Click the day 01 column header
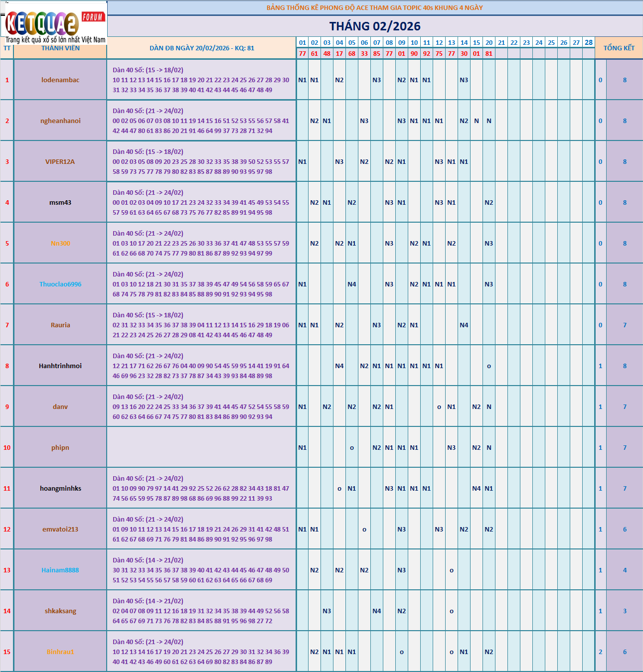 pyautogui.click(x=303, y=42)
